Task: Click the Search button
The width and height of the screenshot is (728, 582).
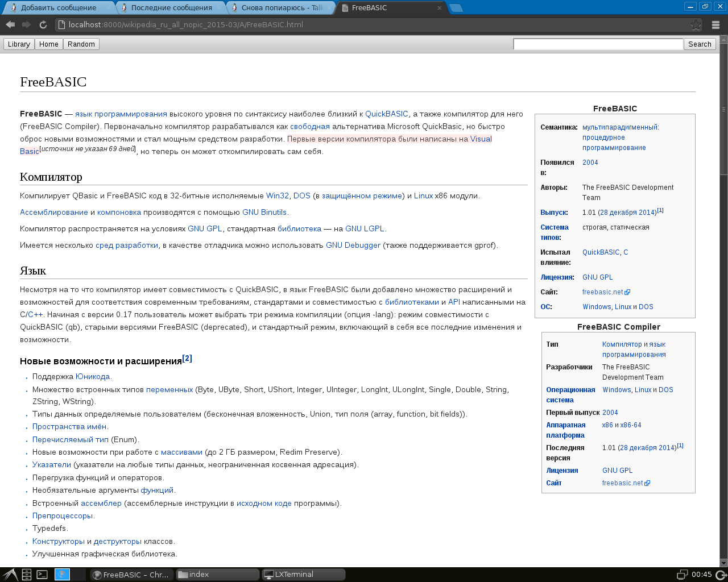Action: pyautogui.click(x=700, y=44)
